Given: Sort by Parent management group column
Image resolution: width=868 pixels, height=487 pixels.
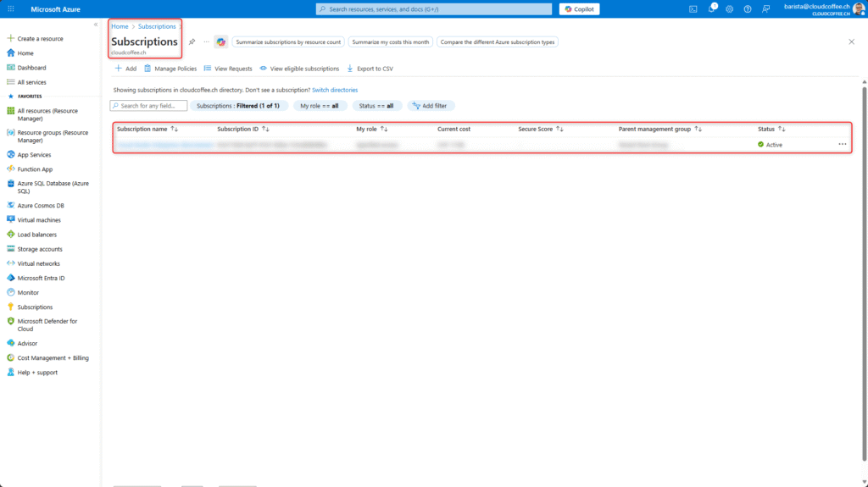Looking at the screenshot, I should point(659,129).
